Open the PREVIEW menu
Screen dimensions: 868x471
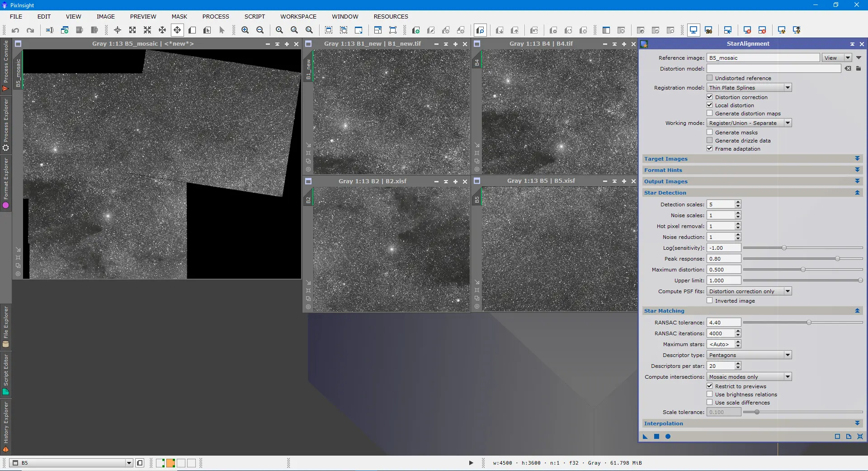143,16
